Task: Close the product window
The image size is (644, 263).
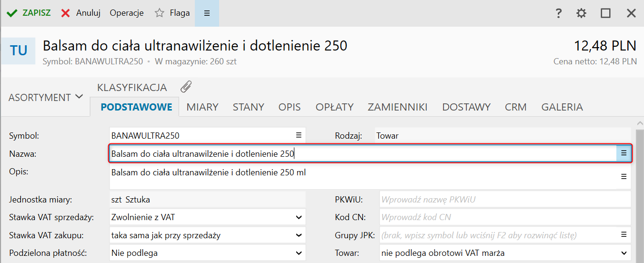Action: (631, 13)
